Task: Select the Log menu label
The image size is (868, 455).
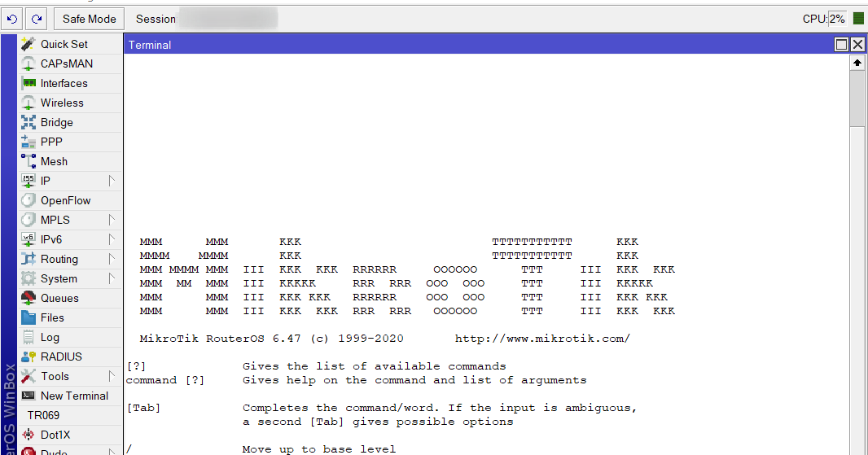Action: coord(50,337)
